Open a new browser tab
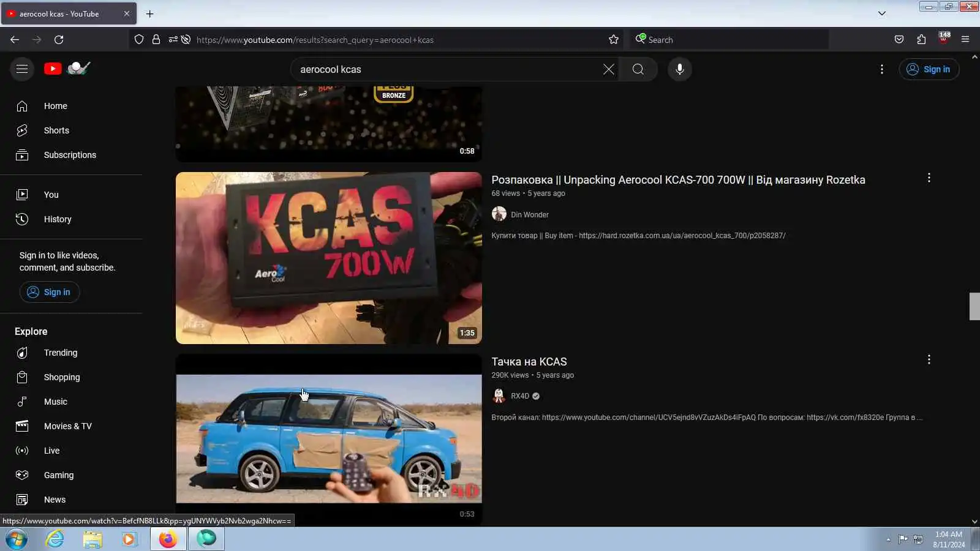 pyautogui.click(x=150, y=13)
